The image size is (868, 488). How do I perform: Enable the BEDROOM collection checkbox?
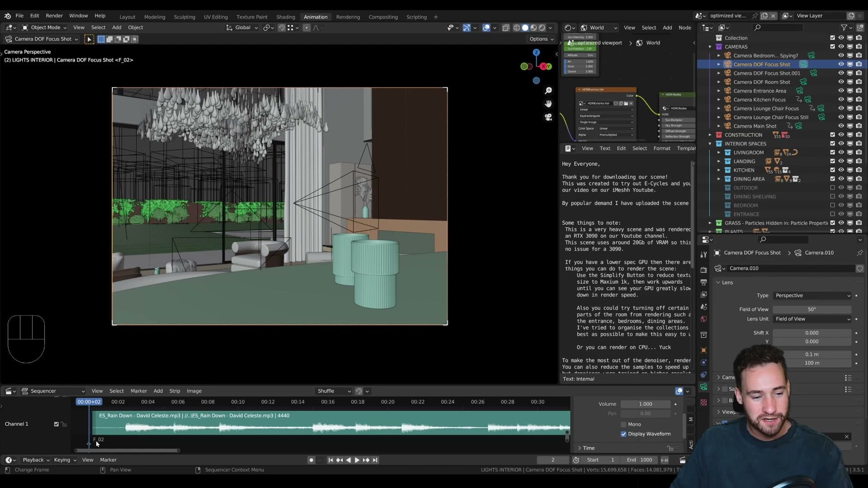coord(832,205)
